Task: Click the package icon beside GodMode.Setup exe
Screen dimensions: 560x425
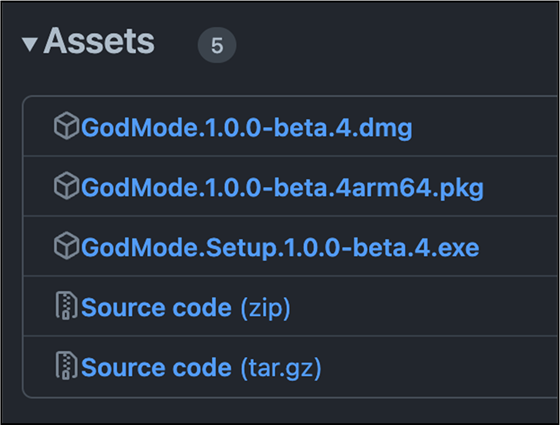Action: (66, 245)
